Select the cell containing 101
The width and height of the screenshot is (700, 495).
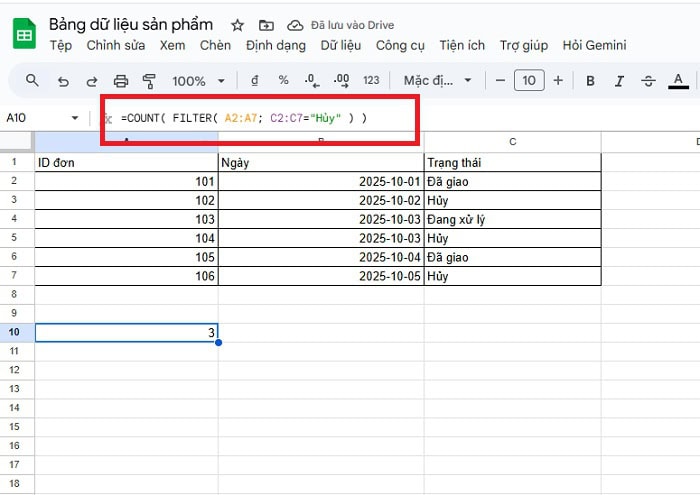click(x=126, y=182)
